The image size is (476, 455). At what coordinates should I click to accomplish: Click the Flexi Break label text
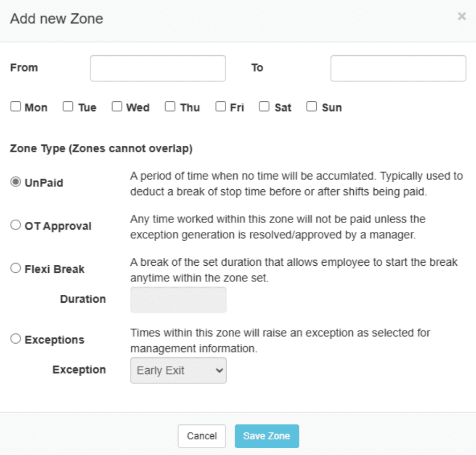55,269
